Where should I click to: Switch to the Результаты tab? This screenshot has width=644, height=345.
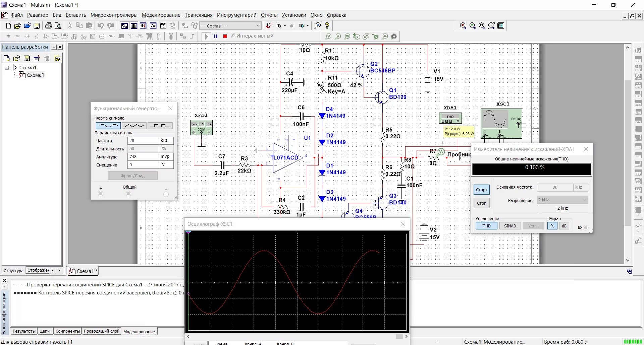pos(24,331)
